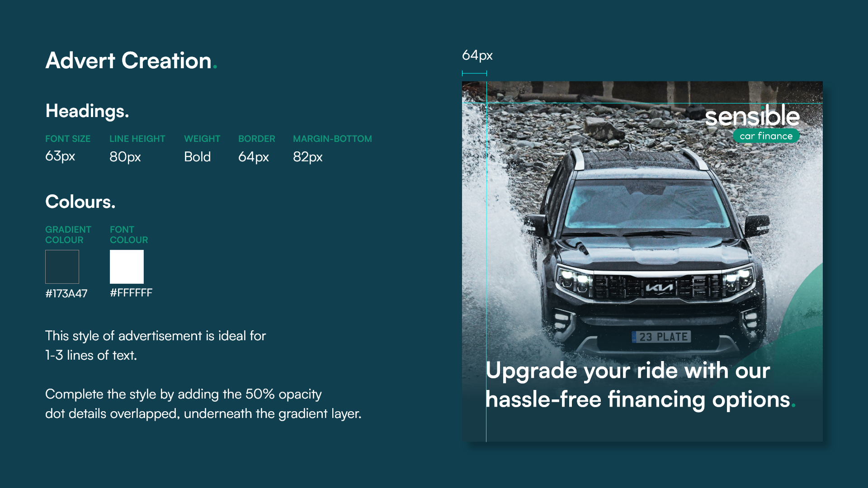Click the Headings section title
The width and height of the screenshot is (868, 488).
tap(87, 111)
